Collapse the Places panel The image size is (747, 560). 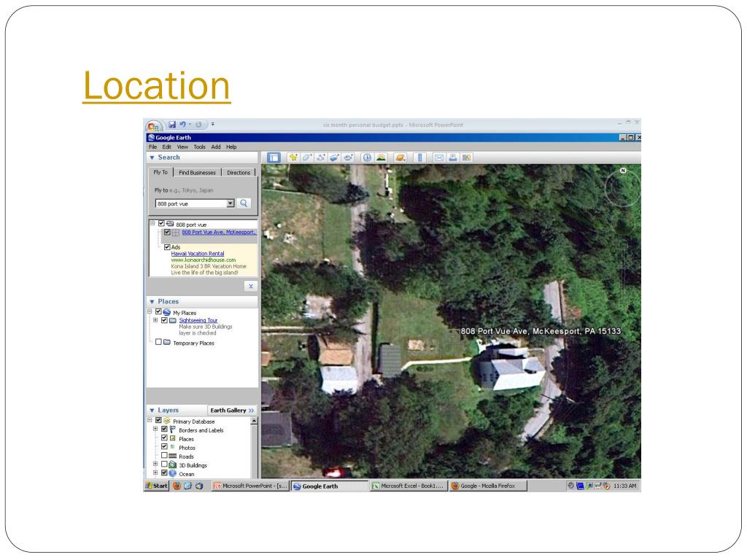tap(152, 302)
